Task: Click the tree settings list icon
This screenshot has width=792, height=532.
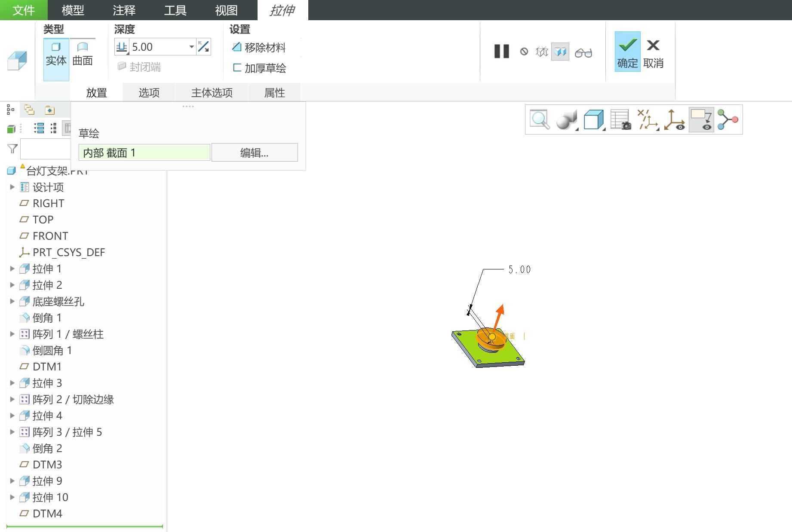Action: (39, 128)
